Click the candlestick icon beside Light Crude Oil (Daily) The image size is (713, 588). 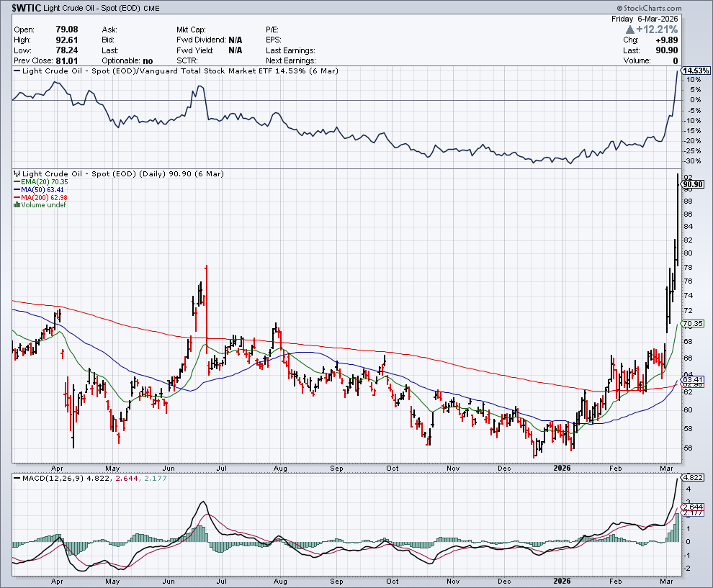tap(17, 174)
